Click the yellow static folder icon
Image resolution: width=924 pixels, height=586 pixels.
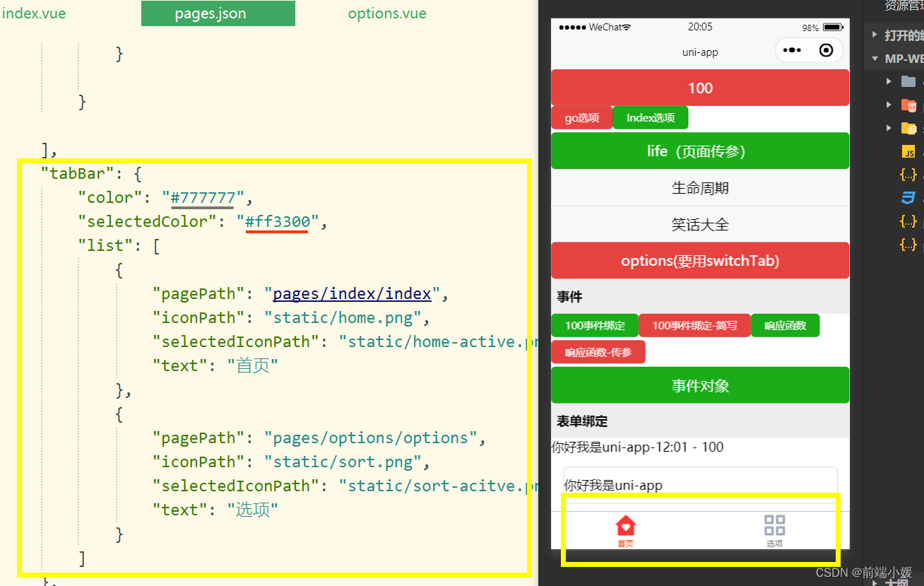pos(908,128)
